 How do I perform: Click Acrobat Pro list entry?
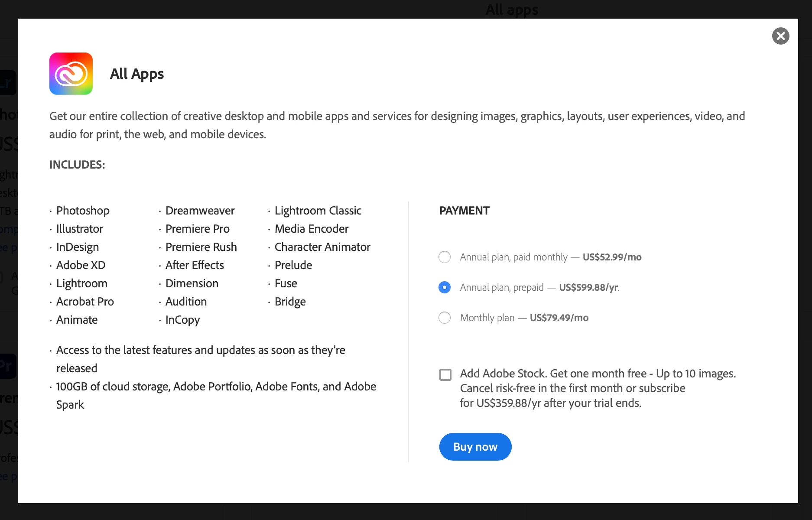(85, 302)
